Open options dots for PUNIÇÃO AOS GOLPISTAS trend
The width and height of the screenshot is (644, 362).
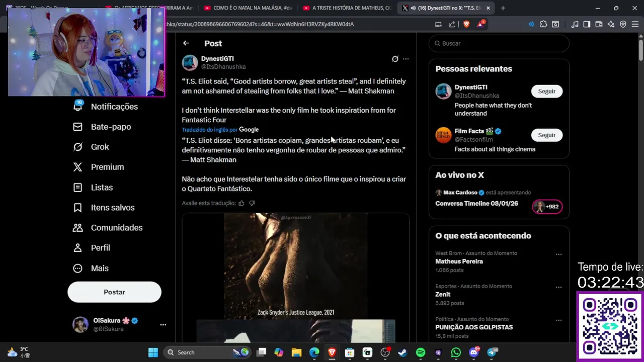coord(558,320)
